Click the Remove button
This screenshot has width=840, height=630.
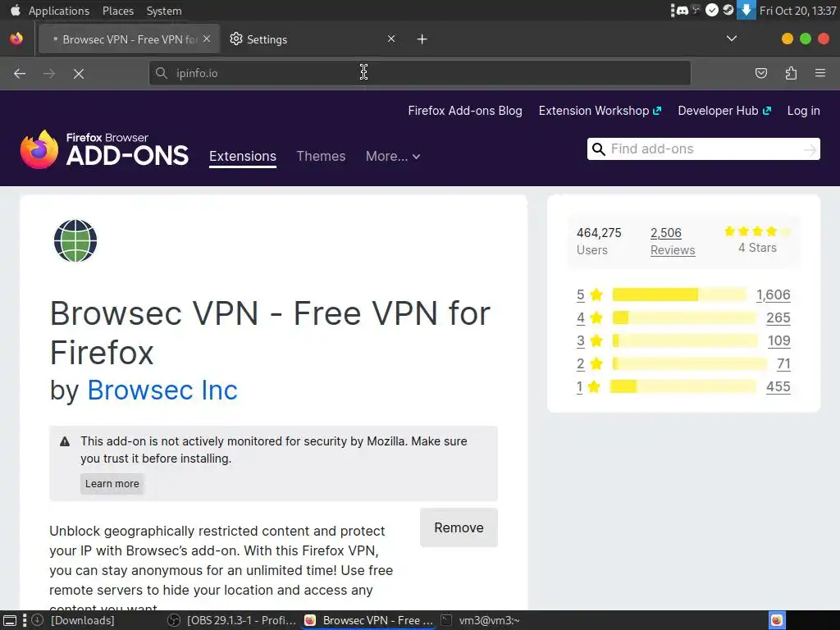pos(459,527)
